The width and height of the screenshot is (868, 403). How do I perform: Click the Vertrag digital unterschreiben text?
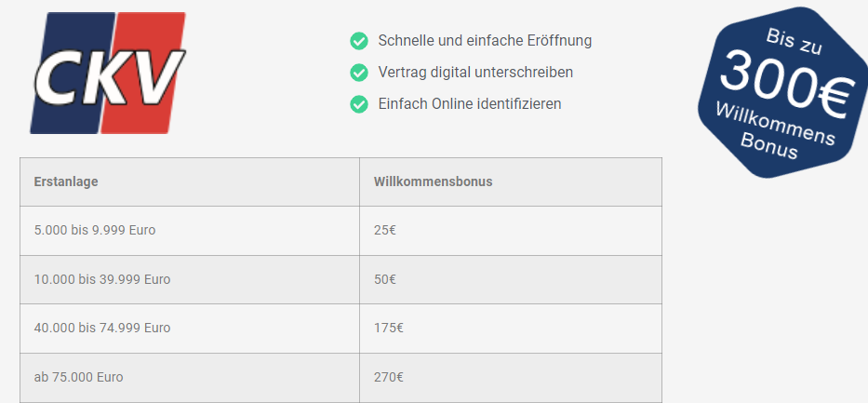point(475,72)
